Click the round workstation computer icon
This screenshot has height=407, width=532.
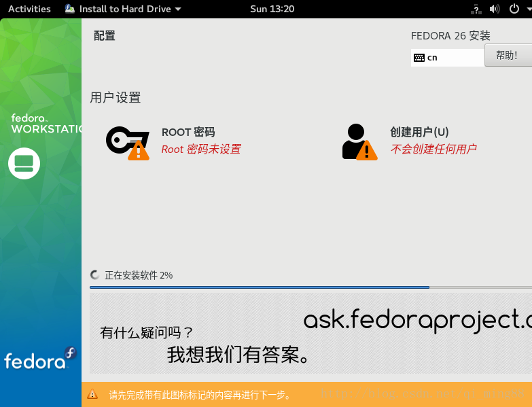click(x=24, y=164)
